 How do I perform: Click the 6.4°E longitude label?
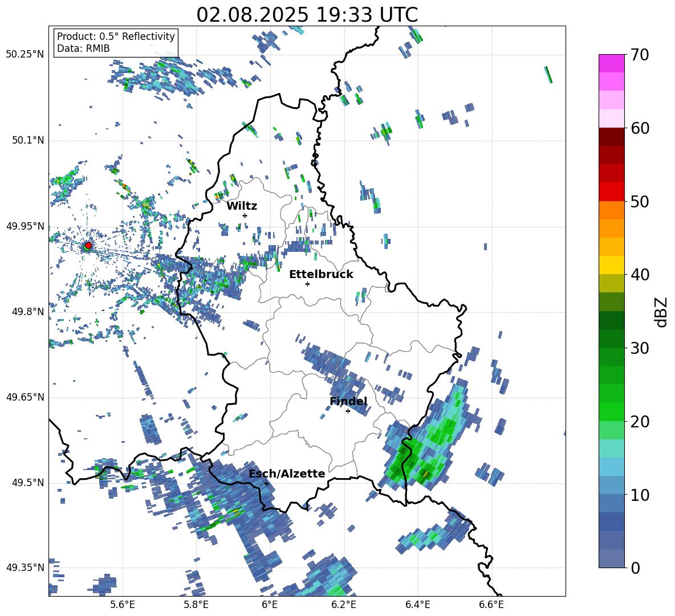[418, 605]
